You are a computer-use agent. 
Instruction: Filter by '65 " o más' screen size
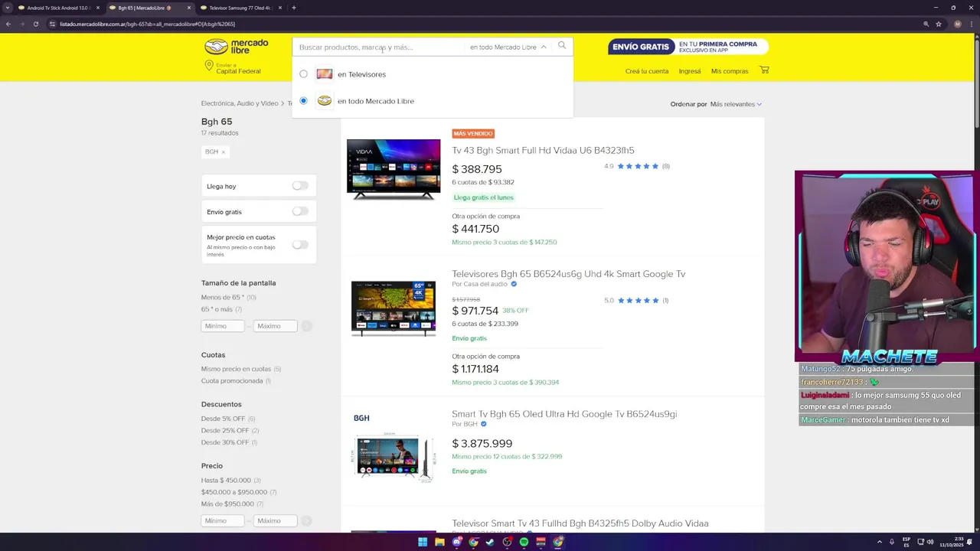(x=217, y=309)
